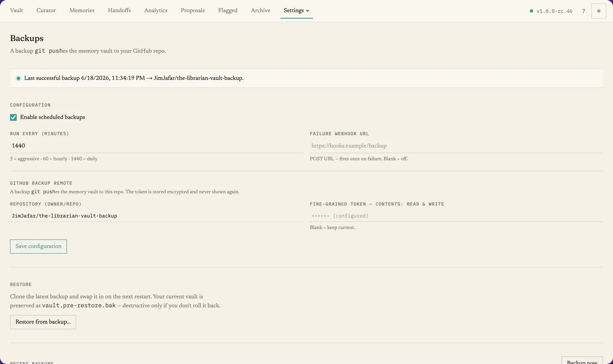Screen dimensions: 613x364
Task: Click the RESTORE section label
Action: click(21, 285)
